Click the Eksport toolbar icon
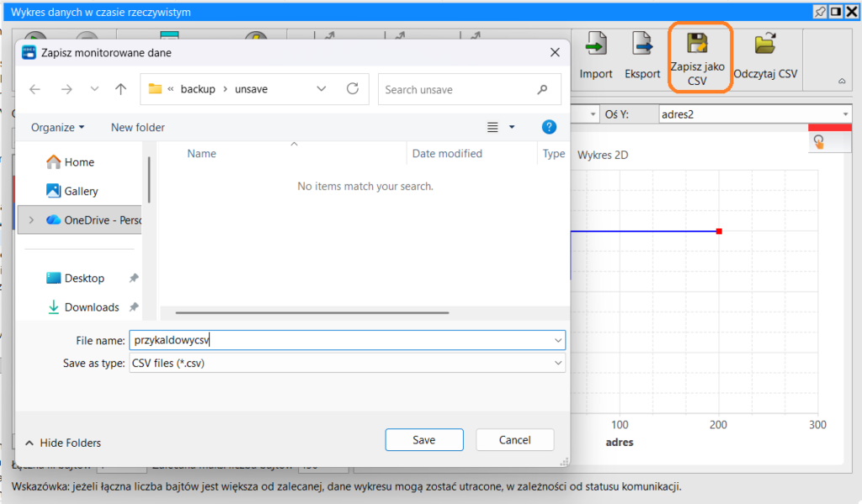The image size is (862, 504). coord(642,44)
